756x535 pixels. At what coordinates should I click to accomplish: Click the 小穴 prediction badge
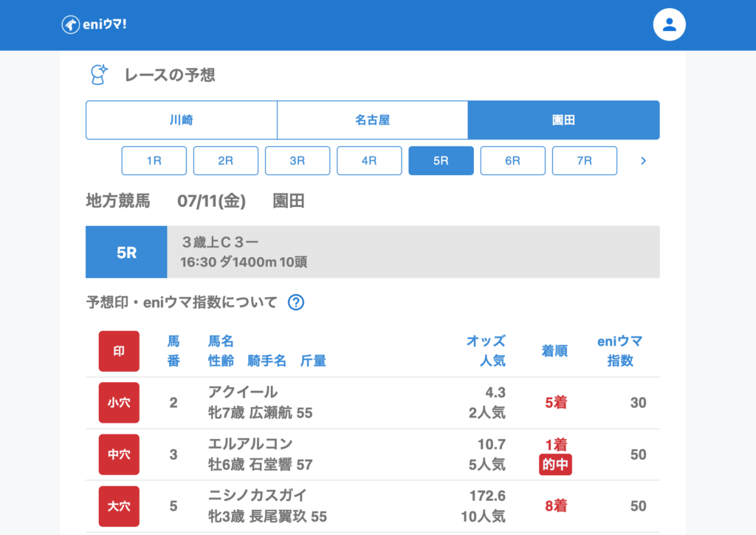119,403
